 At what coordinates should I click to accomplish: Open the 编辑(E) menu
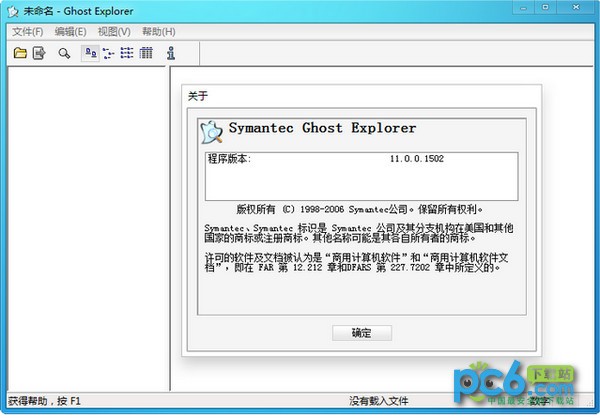[70, 32]
